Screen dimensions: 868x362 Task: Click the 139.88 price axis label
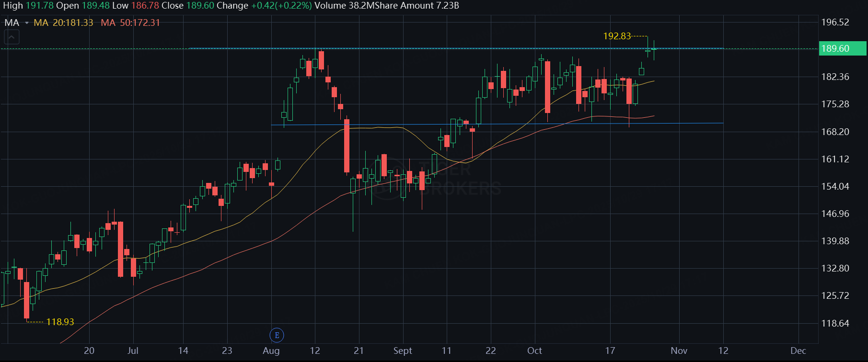pyautogui.click(x=835, y=241)
